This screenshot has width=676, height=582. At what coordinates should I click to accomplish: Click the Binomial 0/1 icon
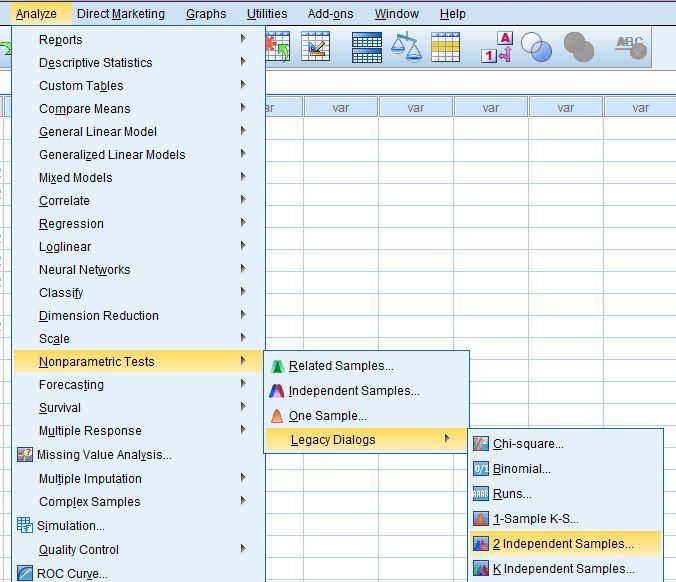[x=481, y=469]
